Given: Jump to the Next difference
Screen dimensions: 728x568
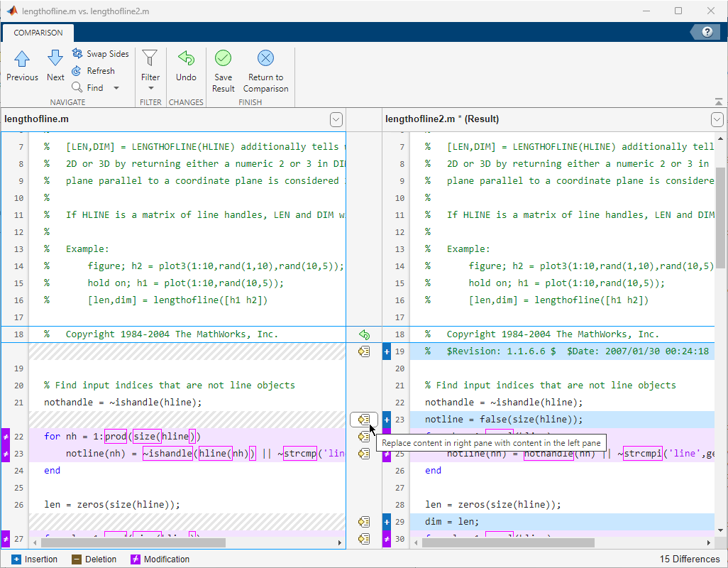Looking at the screenshot, I should [x=55, y=66].
